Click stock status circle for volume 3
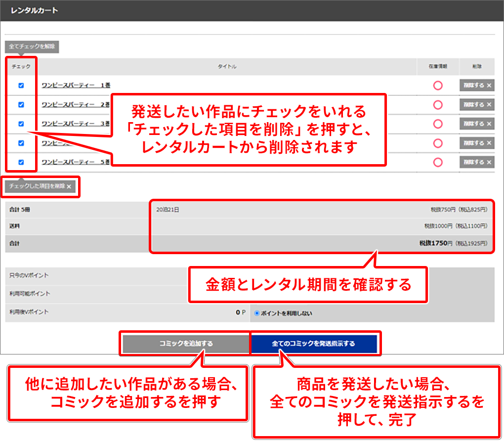 (437, 124)
